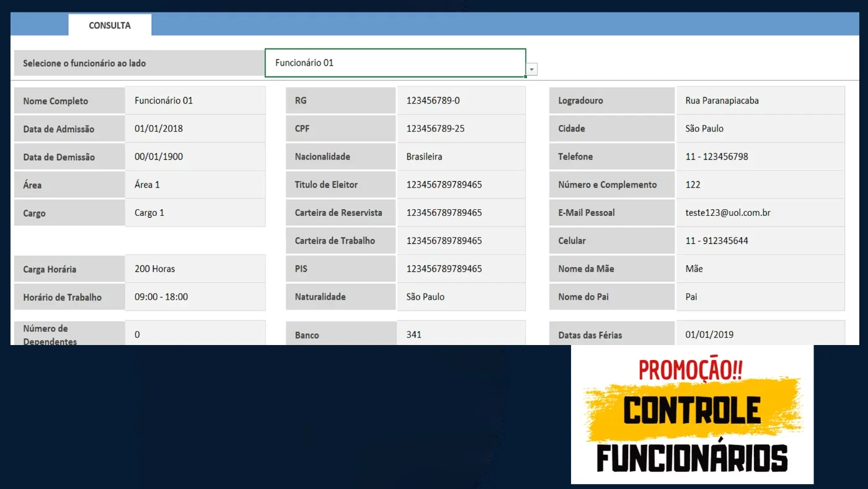868x489 pixels.
Task: Select the 'Funcionário 01' selection cell
Action: pos(395,63)
